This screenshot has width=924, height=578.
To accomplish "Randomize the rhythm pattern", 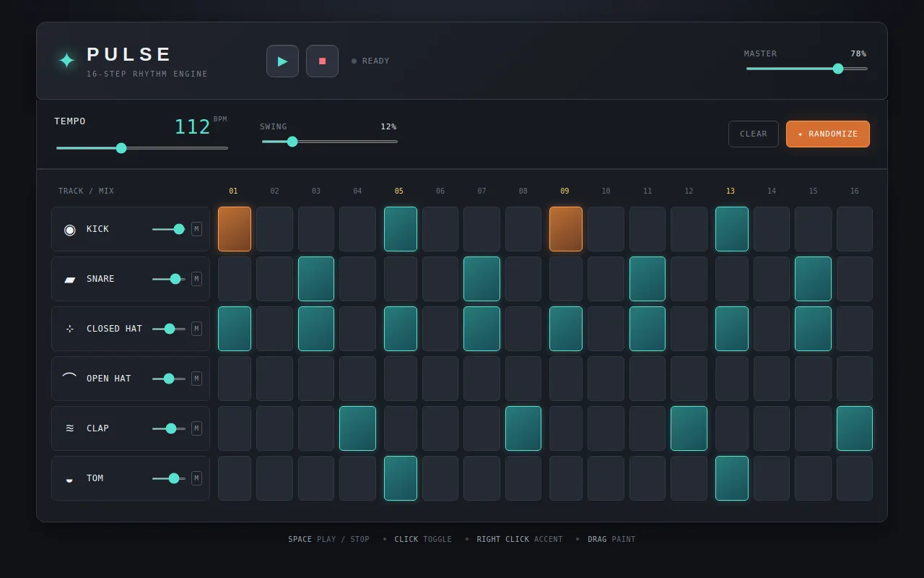I will 828,134.
